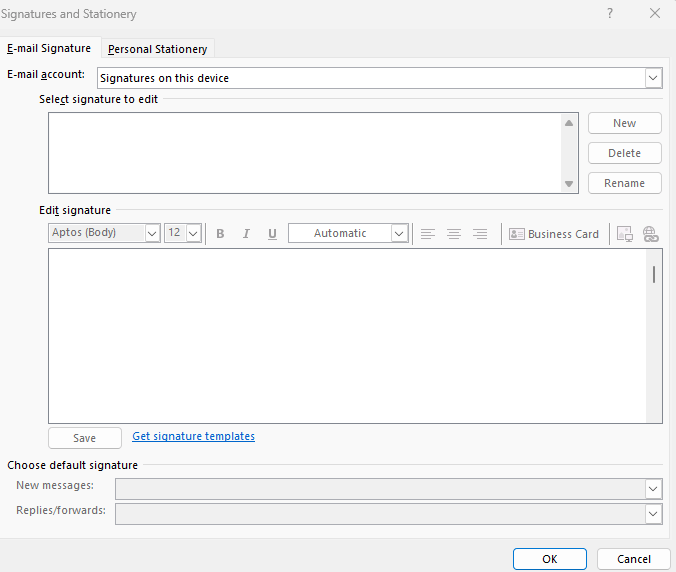Open the Replies/forwards signature dropdown

point(653,514)
